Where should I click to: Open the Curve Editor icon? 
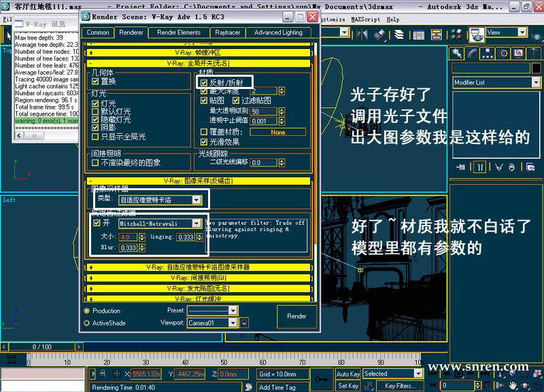(419, 35)
